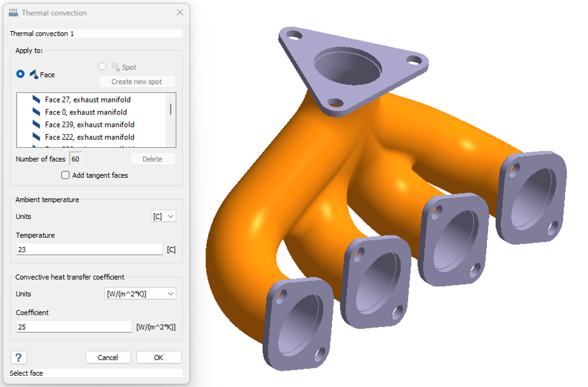This screenshot has width=588, height=387.
Task: Click the Temperature input field
Action: pyautogui.click(x=89, y=249)
